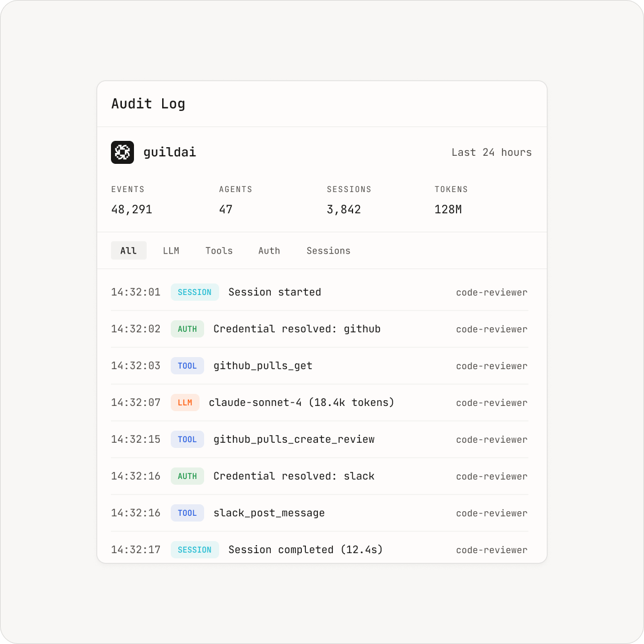Click the SESSION badge on Session completed
The height and width of the screenshot is (644, 644).
pos(195,550)
